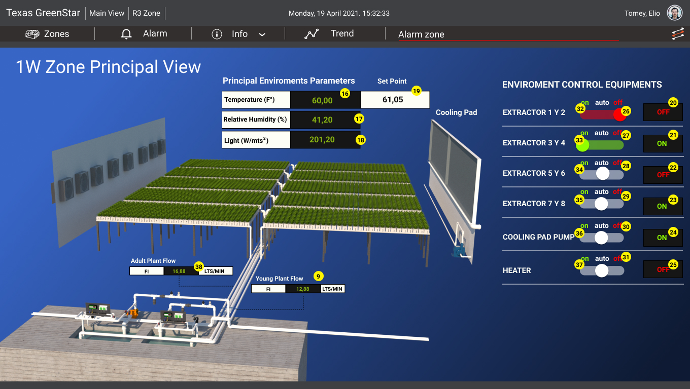The width and height of the screenshot is (690, 389).
Task: Click the EXTRACTOR 1 Y 2 OFF status button
Action: pos(663,112)
